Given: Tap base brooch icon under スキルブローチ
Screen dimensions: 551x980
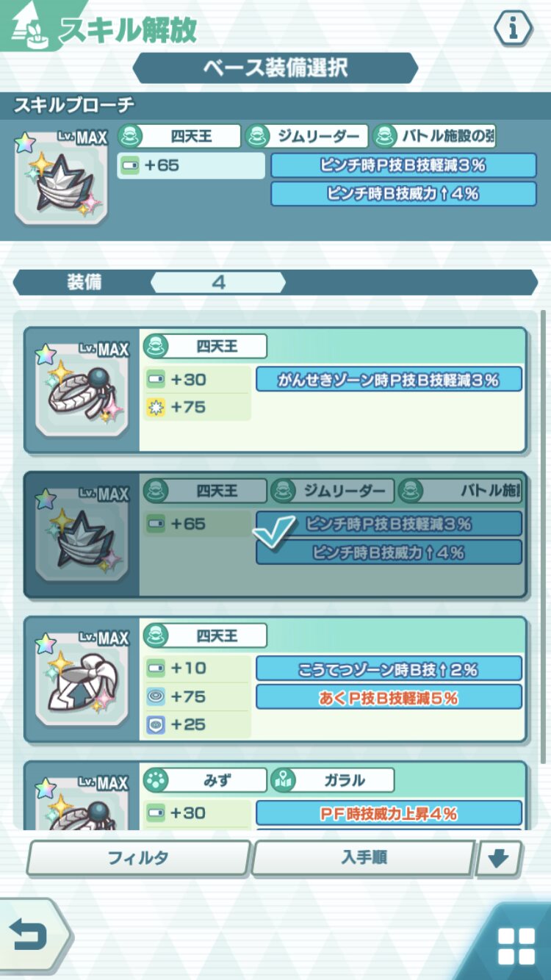Looking at the screenshot, I should point(62,177).
